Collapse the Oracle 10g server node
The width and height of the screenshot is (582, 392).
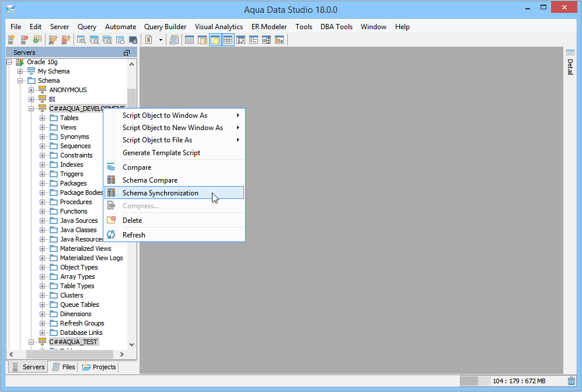(x=9, y=62)
